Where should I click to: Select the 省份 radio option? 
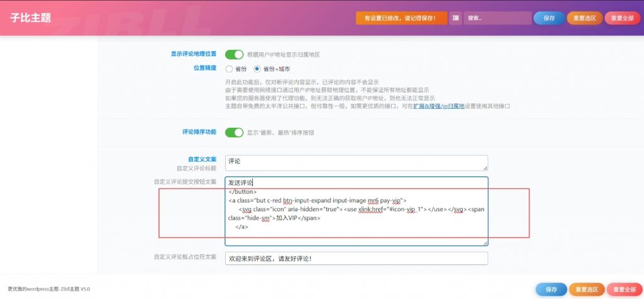pos(230,69)
